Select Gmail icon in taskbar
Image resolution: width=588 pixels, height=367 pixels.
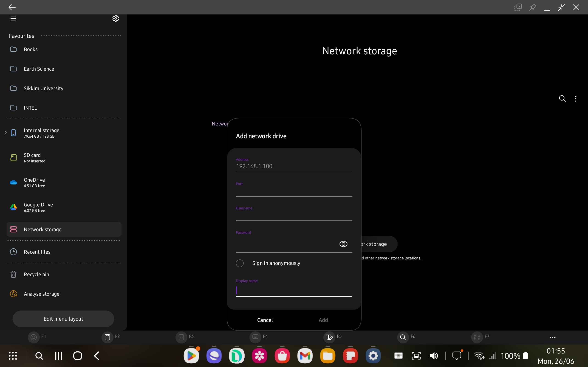(305, 355)
